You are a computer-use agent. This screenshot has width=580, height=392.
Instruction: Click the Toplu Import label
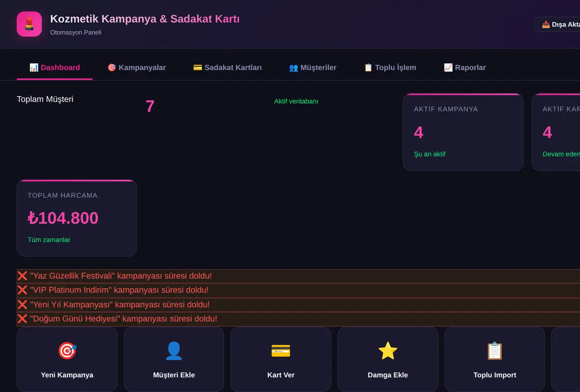pyautogui.click(x=495, y=375)
